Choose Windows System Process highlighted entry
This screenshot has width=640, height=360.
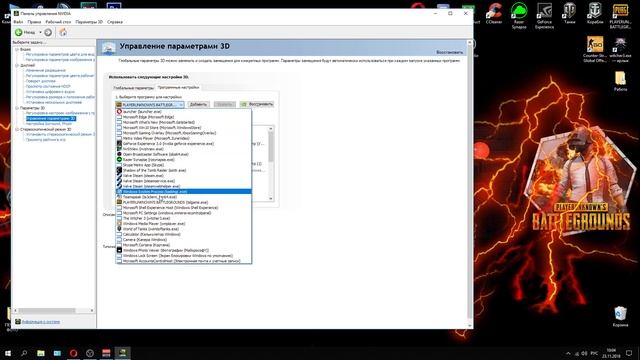(184, 191)
